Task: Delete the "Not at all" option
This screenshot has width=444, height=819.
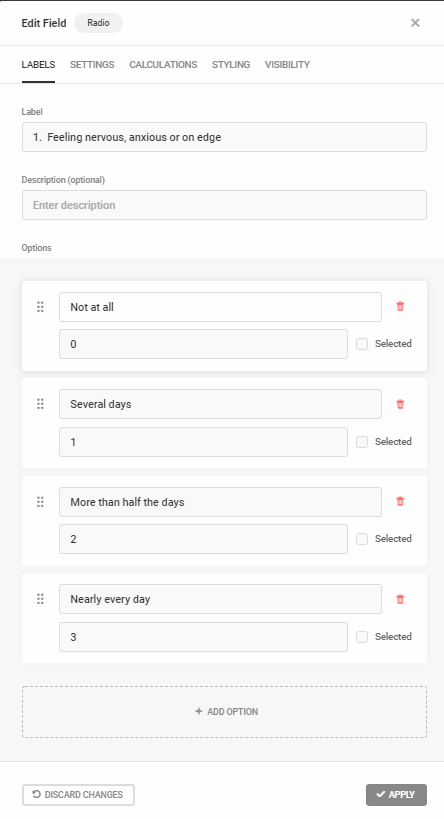Action: pos(400,306)
